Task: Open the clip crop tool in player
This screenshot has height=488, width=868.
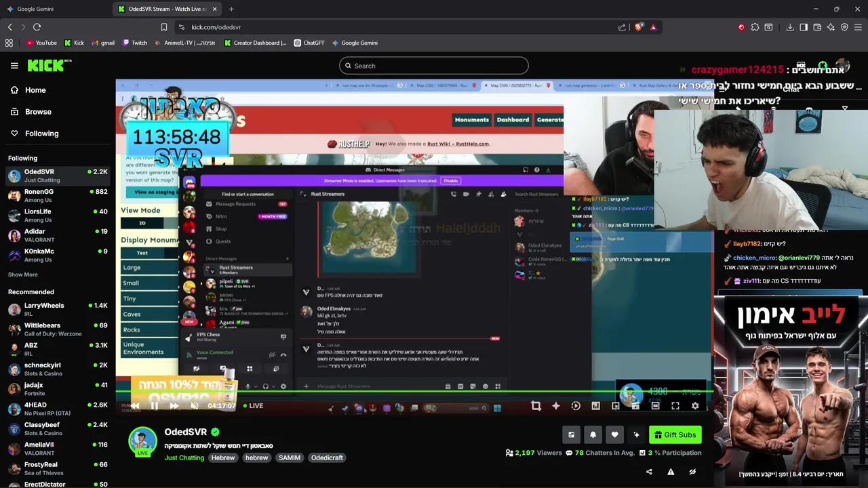Action: 536,406
